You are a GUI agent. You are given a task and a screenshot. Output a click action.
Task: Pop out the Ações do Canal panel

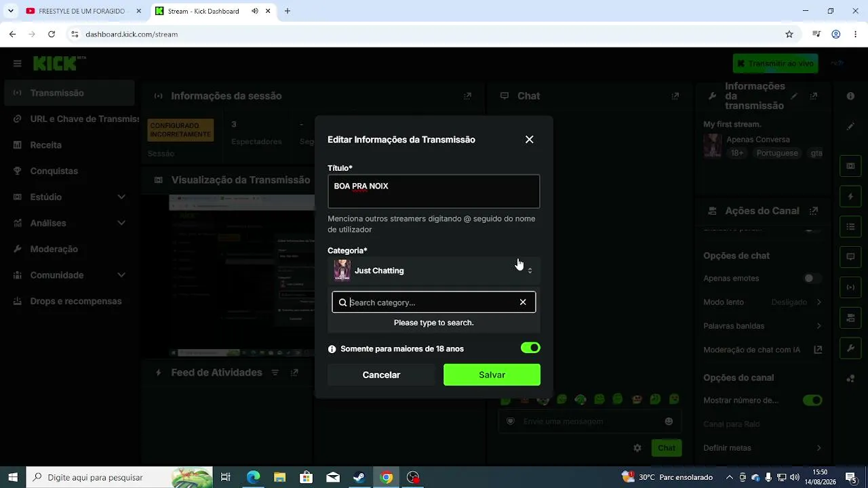814,211
